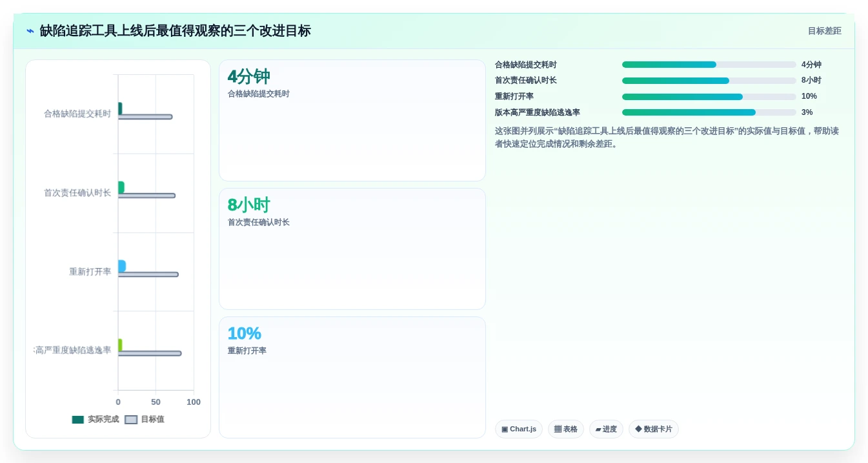Image resolution: width=868 pixels, height=463 pixels.
Task: Click the lightning icon beside the title
Action: click(x=30, y=31)
